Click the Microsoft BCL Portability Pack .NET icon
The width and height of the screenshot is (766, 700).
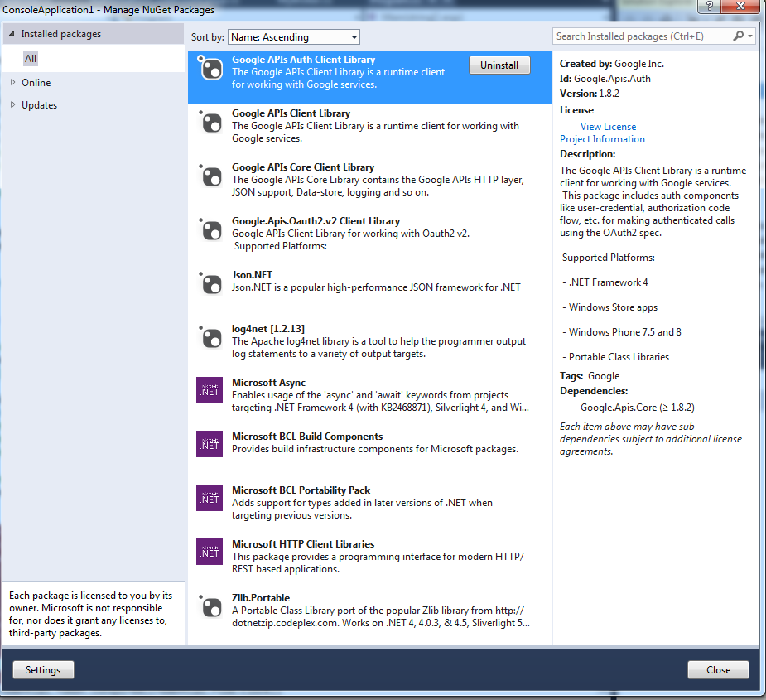click(210, 498)
